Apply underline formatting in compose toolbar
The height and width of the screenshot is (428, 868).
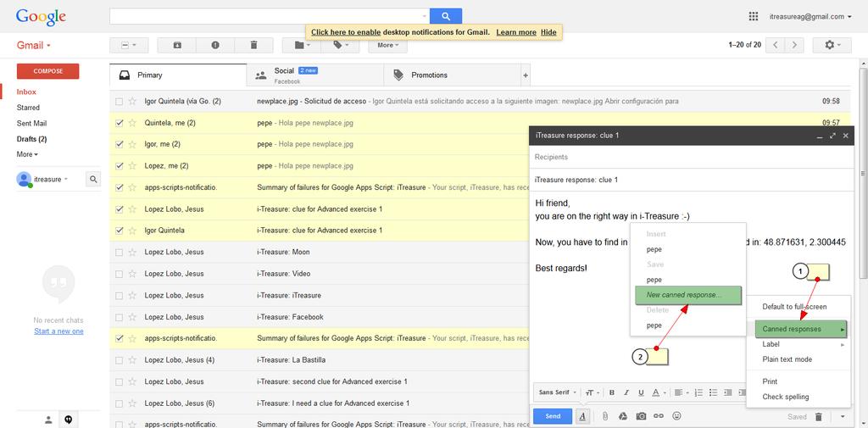pos(641,392)
